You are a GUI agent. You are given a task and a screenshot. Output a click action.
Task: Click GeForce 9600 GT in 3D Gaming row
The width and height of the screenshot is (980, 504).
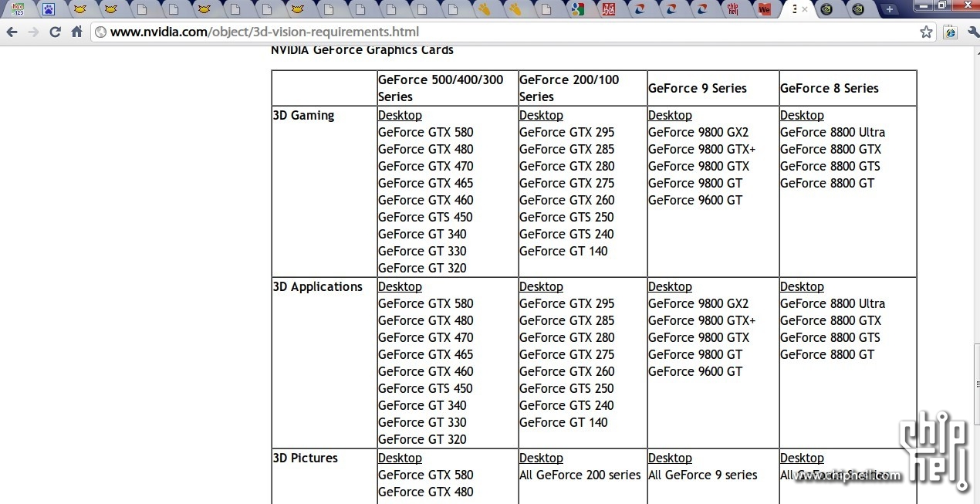coord(695,200)
